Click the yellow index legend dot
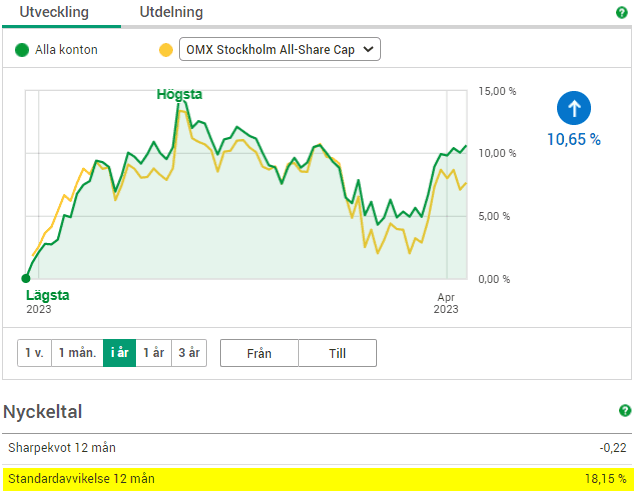 click(166, 49)
